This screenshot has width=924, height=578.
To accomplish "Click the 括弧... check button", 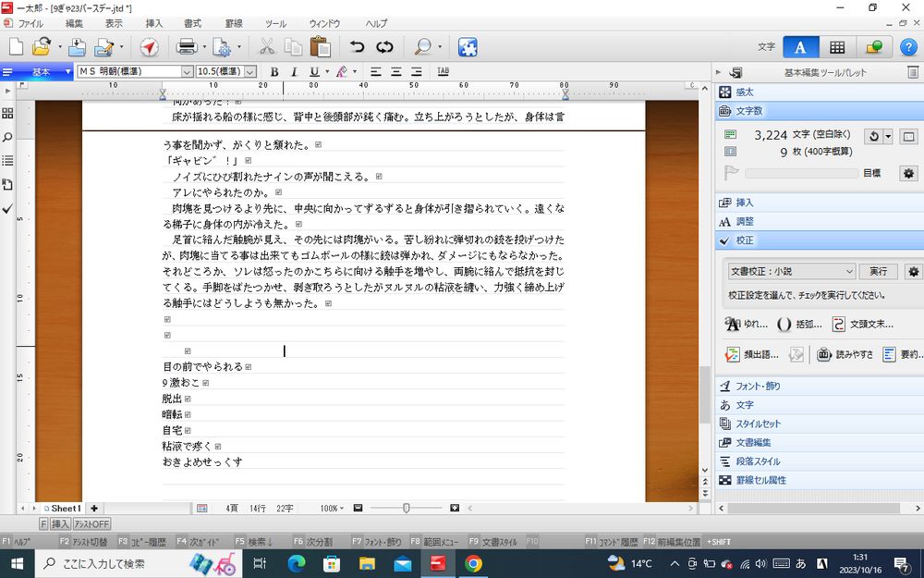I will (799, 324).
